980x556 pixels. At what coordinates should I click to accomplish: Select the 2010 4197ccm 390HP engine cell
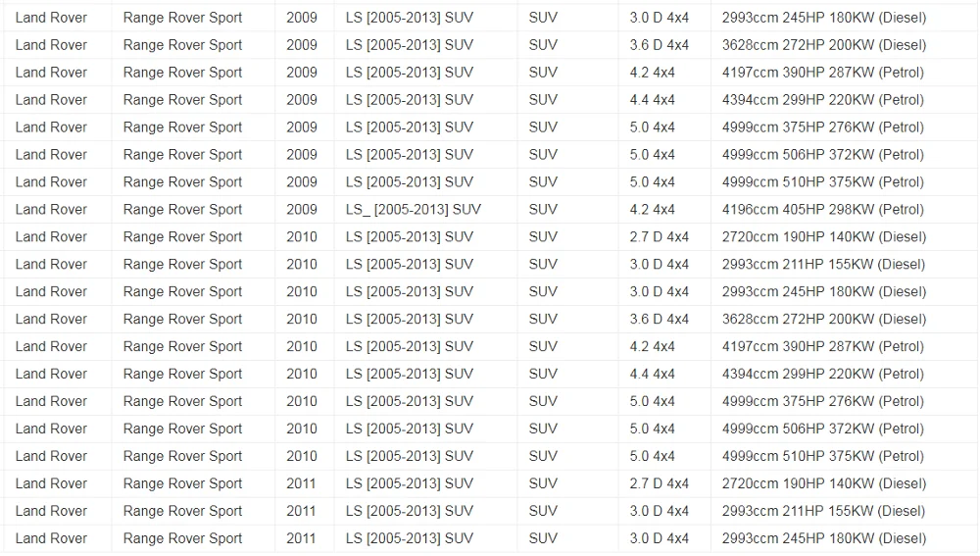[x=822, y=346]
